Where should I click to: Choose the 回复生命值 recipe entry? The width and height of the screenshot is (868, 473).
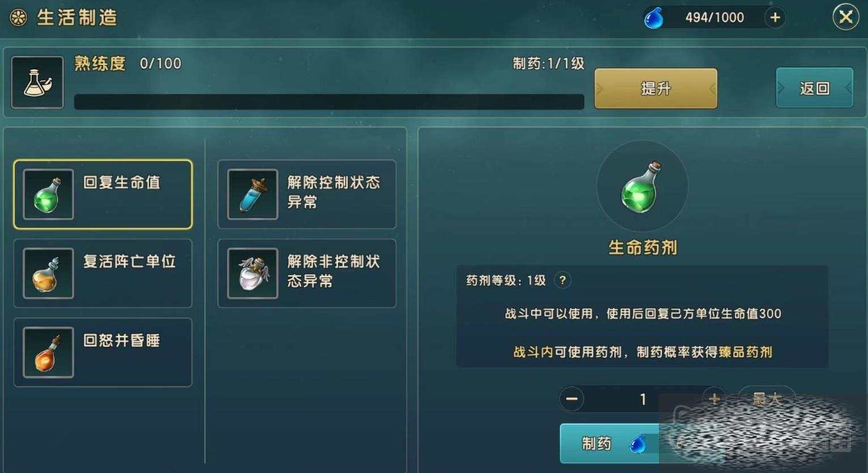point(103,194)
